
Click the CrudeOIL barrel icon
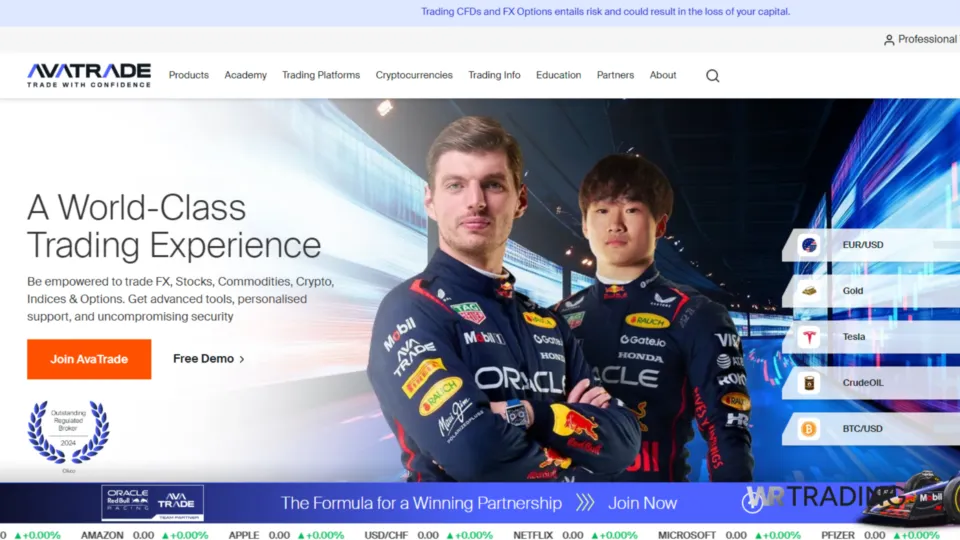pos(809,383)
